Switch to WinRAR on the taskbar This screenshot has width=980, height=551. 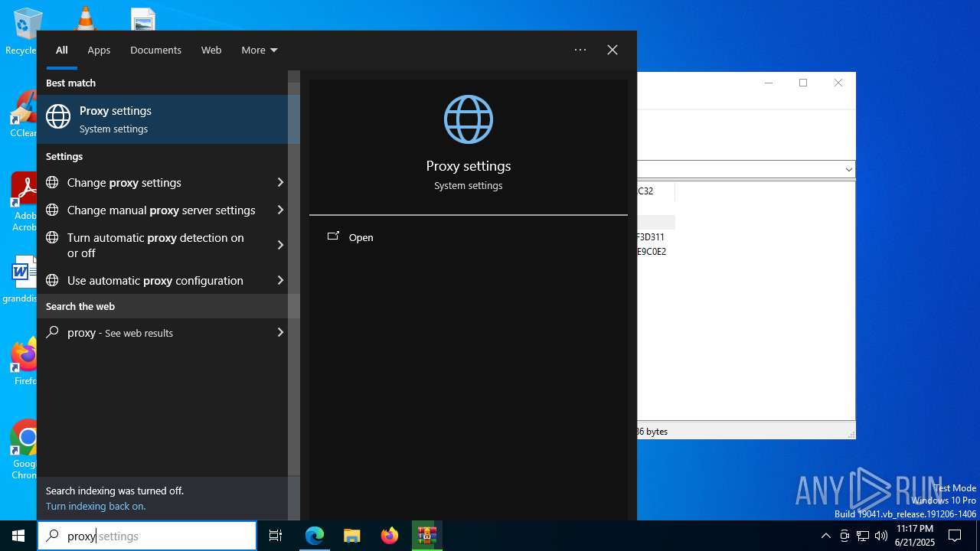[x=426, y=536]
